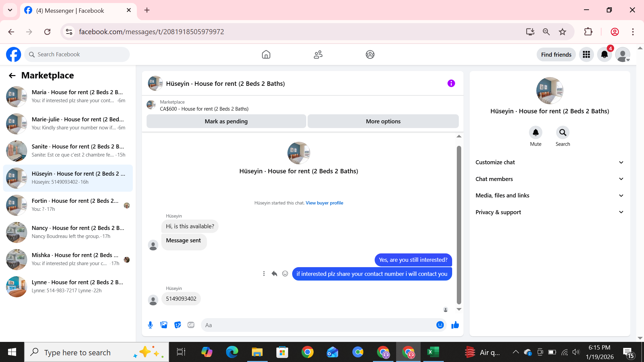The width and height of the screenshot is (644, 362).
Task: Send a thumbs up like
Action: [455, 325]
